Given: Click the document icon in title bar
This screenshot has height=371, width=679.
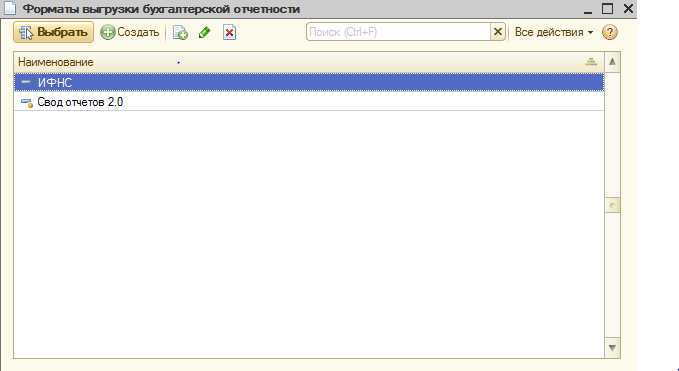Looking at the screenshot, I should coord(10,8).
